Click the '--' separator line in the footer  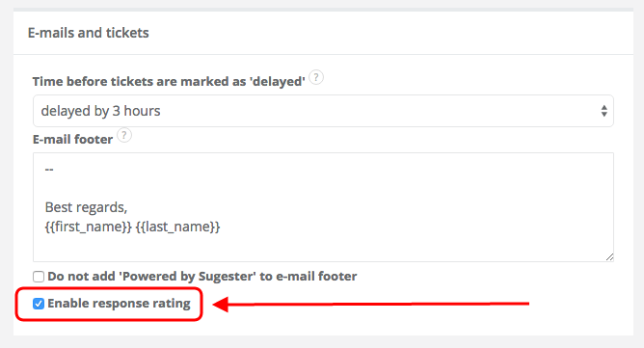[49, 170]
